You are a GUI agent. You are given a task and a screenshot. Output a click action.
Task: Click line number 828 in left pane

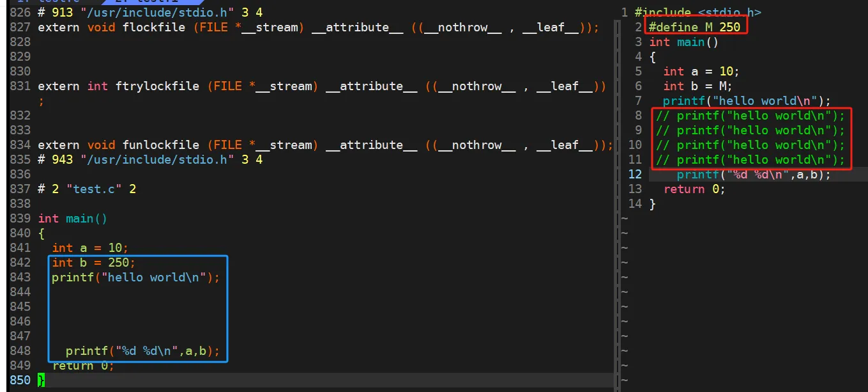coord(20,42)
